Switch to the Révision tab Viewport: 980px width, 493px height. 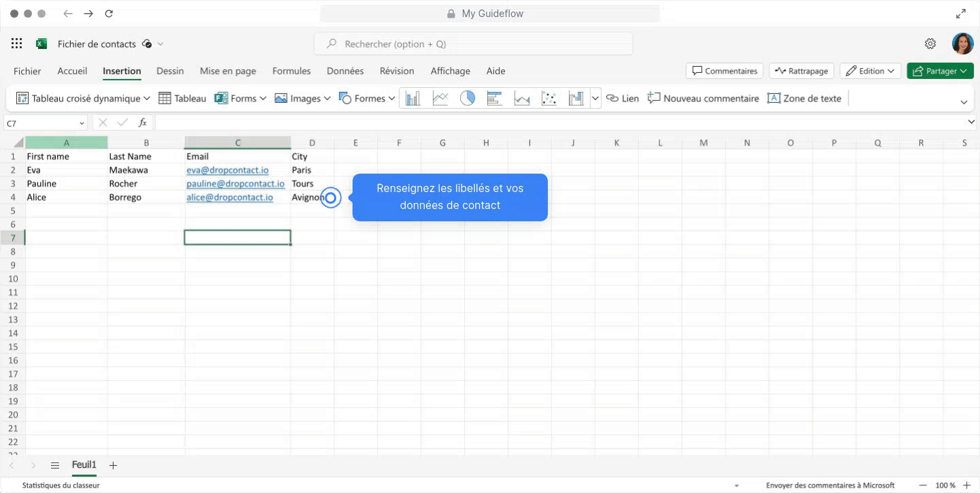tap(397, 71)
